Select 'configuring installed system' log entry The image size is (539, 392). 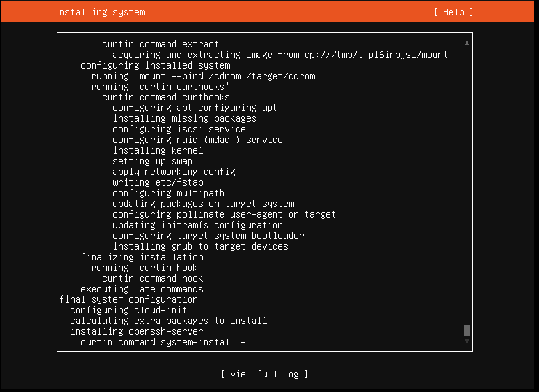pos(155,65)
